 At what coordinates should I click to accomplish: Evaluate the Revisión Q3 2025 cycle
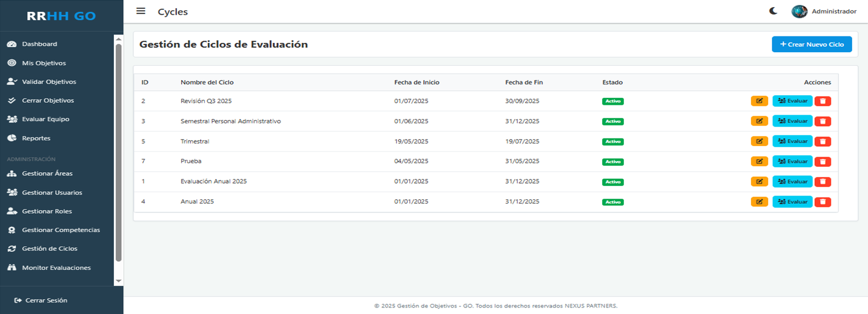(792, 101)
